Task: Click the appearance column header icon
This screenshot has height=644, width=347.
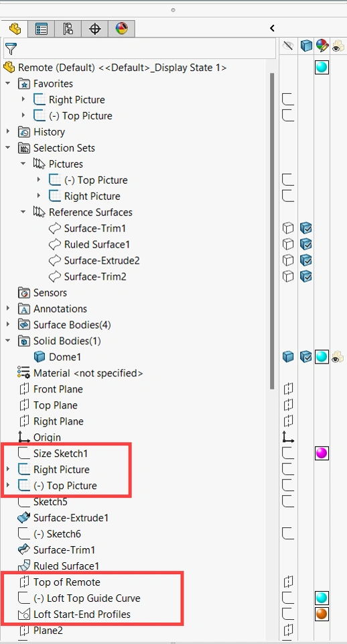Action: tap(322, 46)
